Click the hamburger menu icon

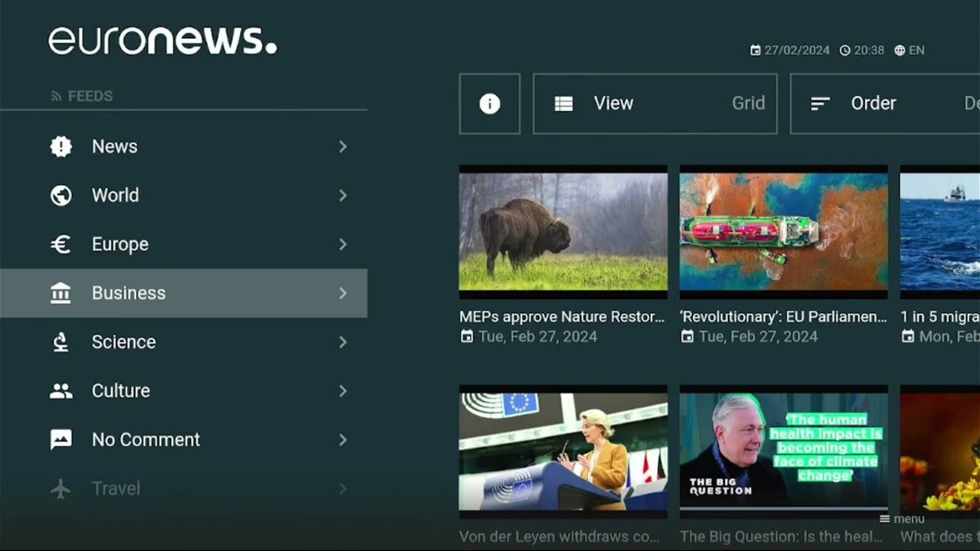884,519
